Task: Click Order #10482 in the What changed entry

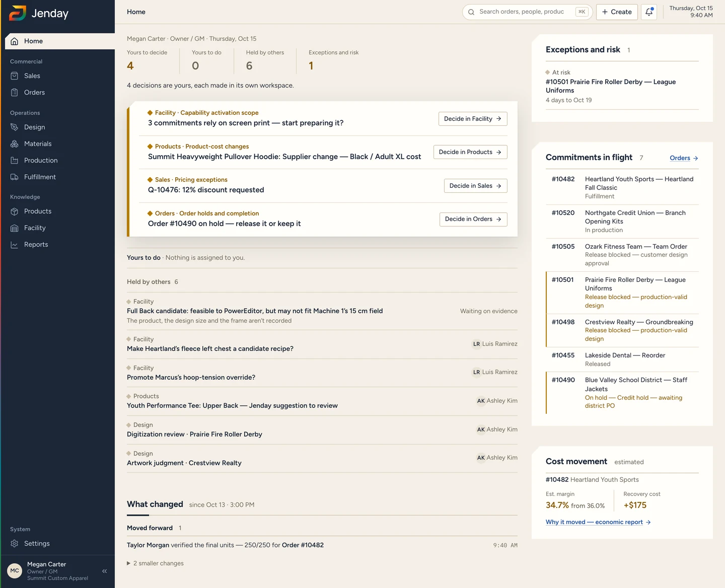Action: 303,545
